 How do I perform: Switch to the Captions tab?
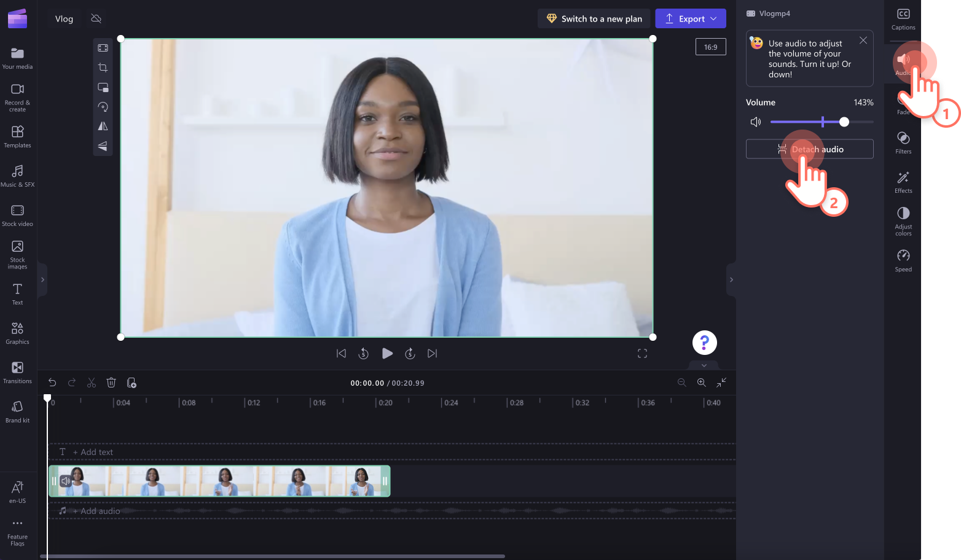pyautogui.click(x=903, y=20)
